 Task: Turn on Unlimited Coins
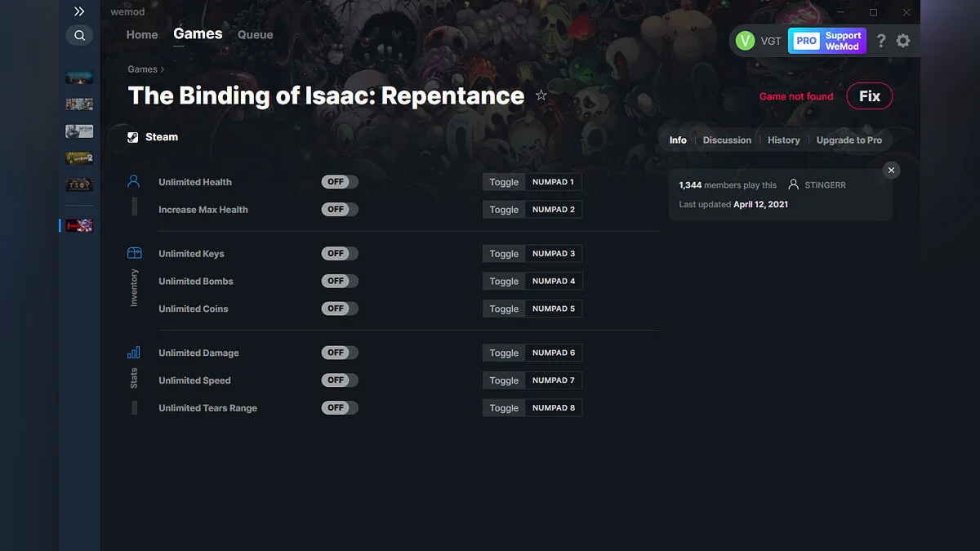pyautogui.click(x=339, y=308)
